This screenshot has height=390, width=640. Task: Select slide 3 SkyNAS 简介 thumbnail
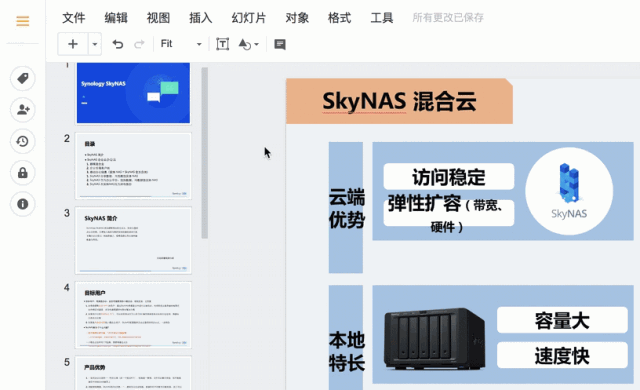point(133,240)
